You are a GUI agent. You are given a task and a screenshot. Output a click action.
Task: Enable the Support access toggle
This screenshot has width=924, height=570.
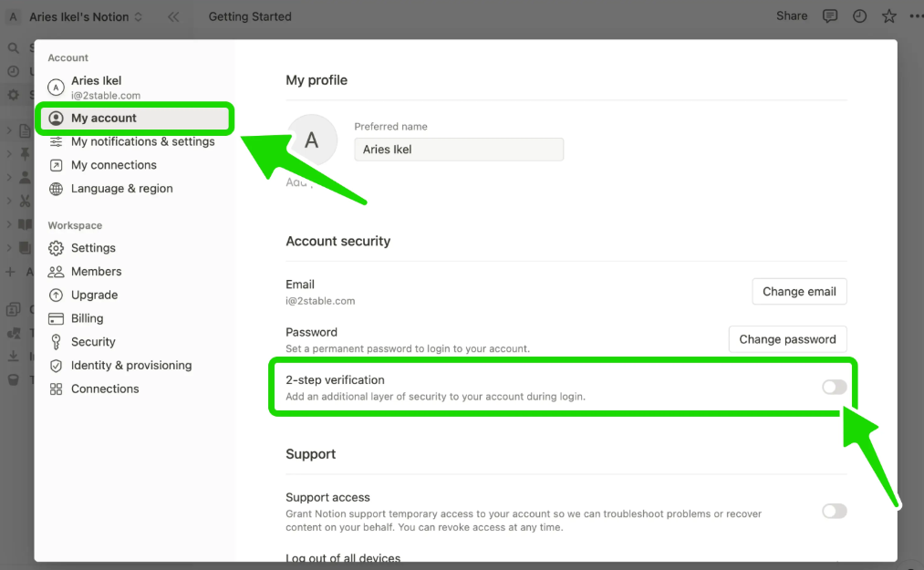[835, 511]
